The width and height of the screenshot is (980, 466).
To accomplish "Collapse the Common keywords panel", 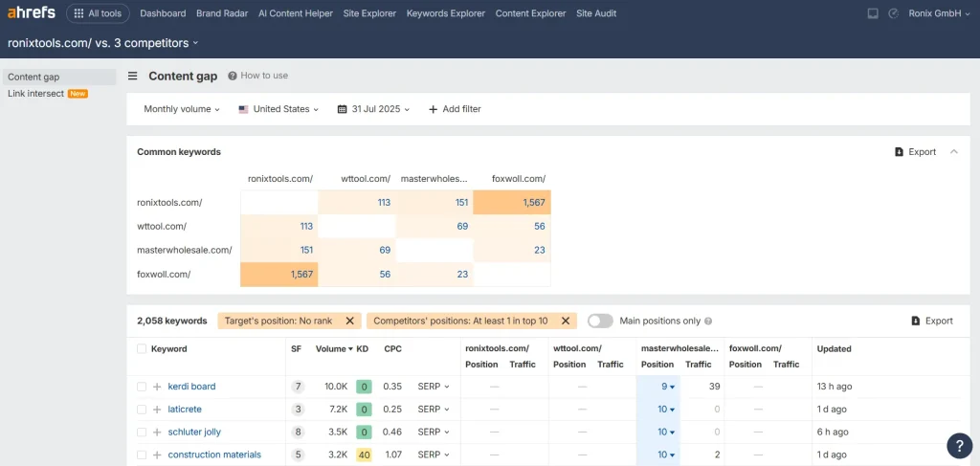I will tap(954, 151).
